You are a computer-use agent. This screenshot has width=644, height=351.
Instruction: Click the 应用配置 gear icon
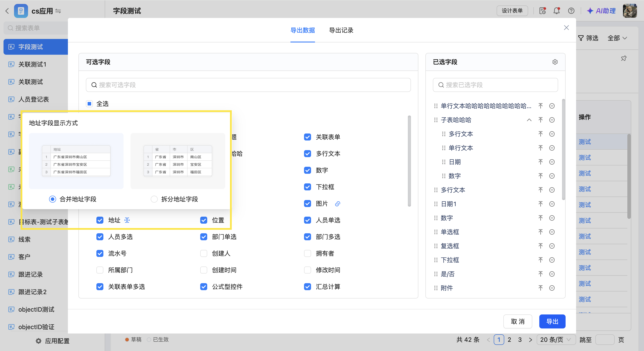38,341
